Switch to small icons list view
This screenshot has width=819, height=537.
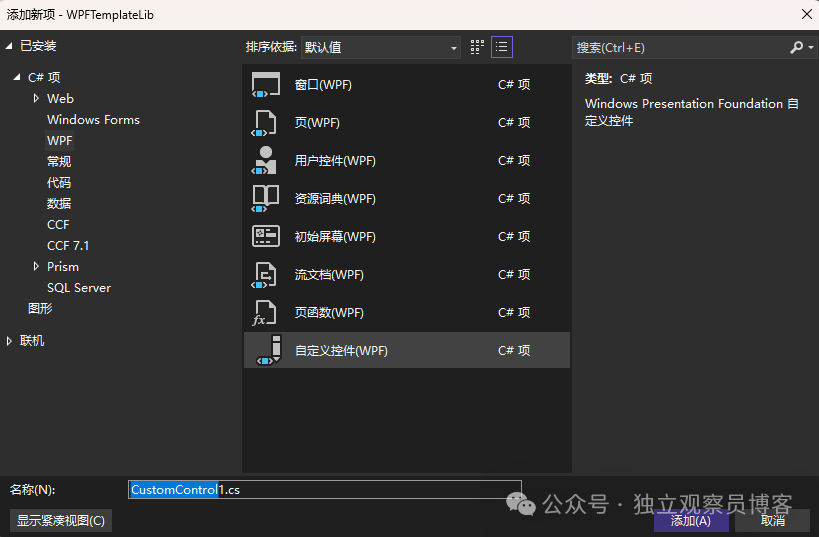[501, 48]
